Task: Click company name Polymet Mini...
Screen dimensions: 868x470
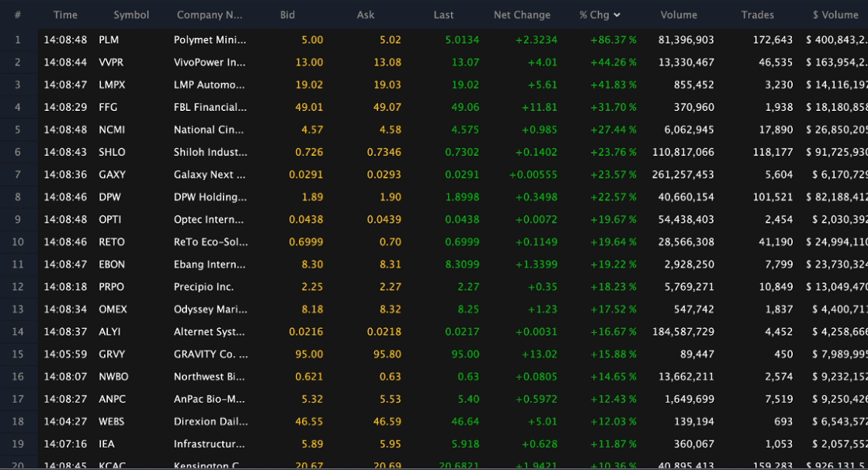Action: coord(210,40)
